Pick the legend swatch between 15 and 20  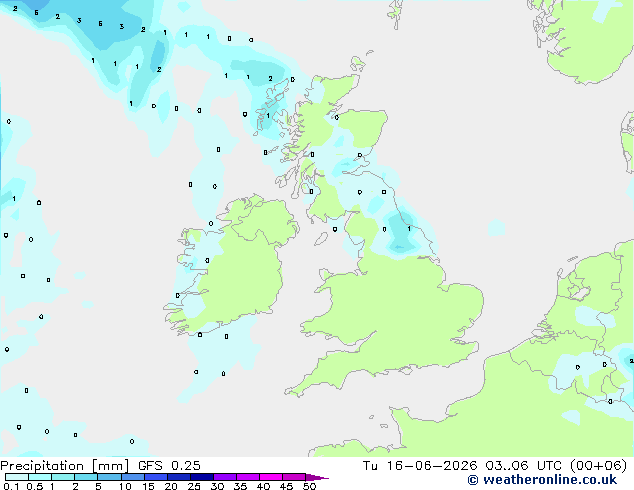tap(155, 477)
